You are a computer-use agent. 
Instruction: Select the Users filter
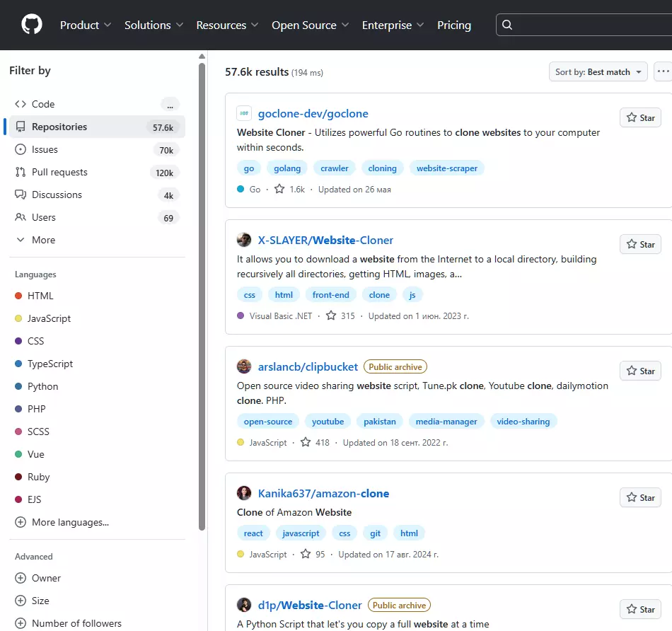[98, 217]
